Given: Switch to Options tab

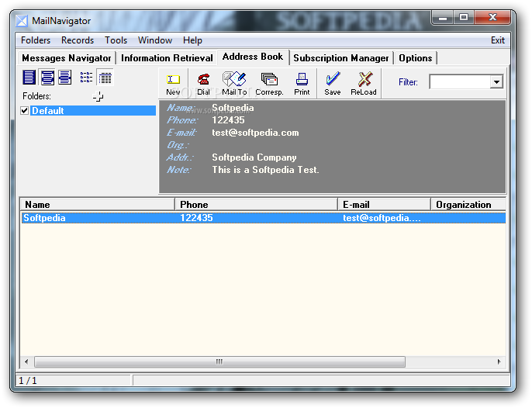Looking at the screenshot, I should [416, 58].
